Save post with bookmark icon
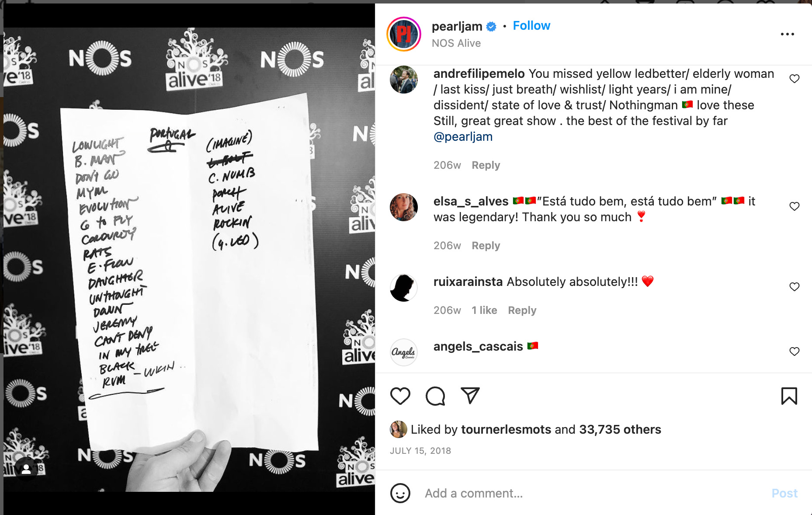The height and width of the screenshot is (515, 812). click(789, 396)
